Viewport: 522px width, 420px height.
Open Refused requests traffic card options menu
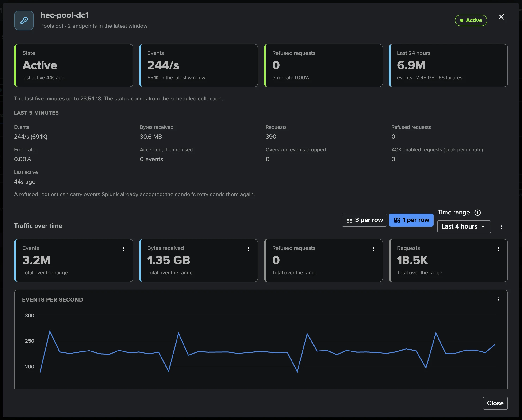(373, 249)
